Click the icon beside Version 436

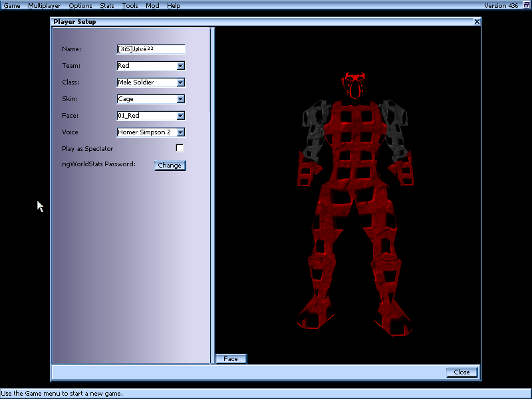(525, 5)
